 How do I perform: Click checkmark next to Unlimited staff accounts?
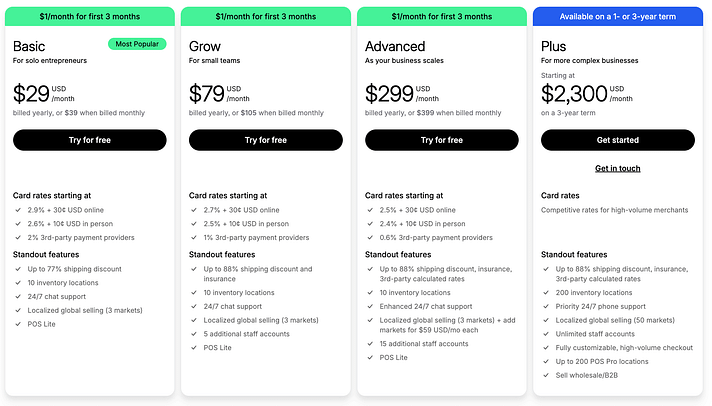tap(546, 334)
